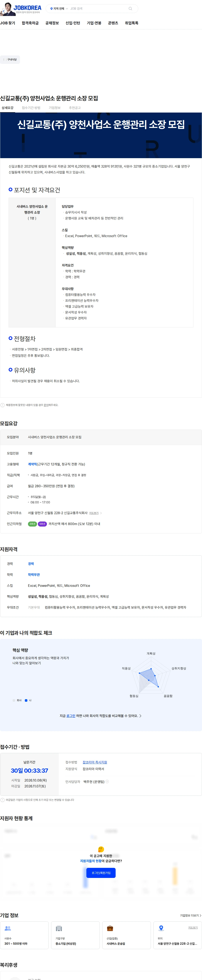Switch to the 추천공고 tab
The width and height of the screenshot is (202, 980).
coord(75,108)
